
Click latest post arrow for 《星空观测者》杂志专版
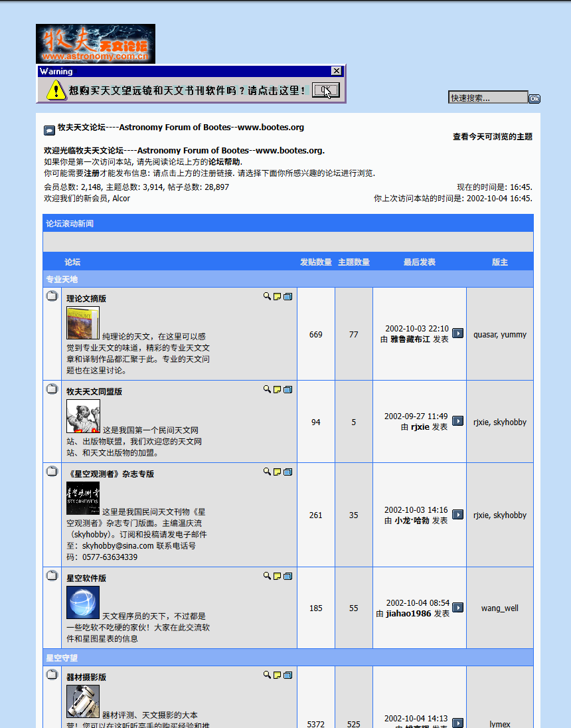pos(457,514)
